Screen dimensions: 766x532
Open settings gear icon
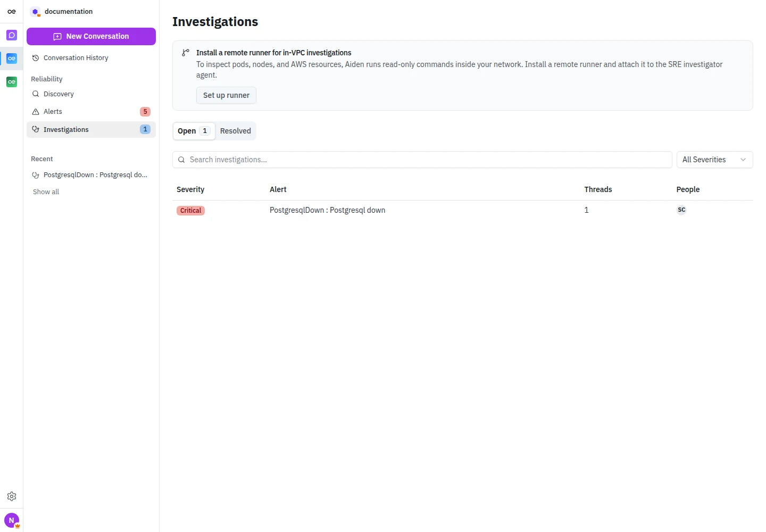click(x=12, y=496)
